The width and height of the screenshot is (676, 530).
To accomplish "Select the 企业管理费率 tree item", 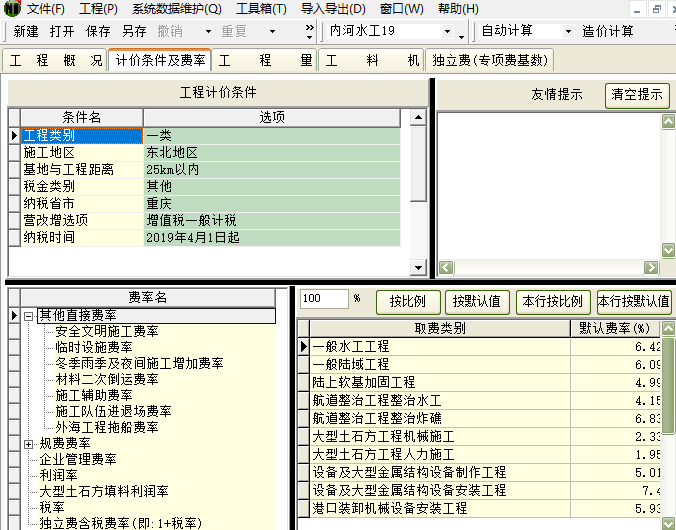I will [78, 459].
